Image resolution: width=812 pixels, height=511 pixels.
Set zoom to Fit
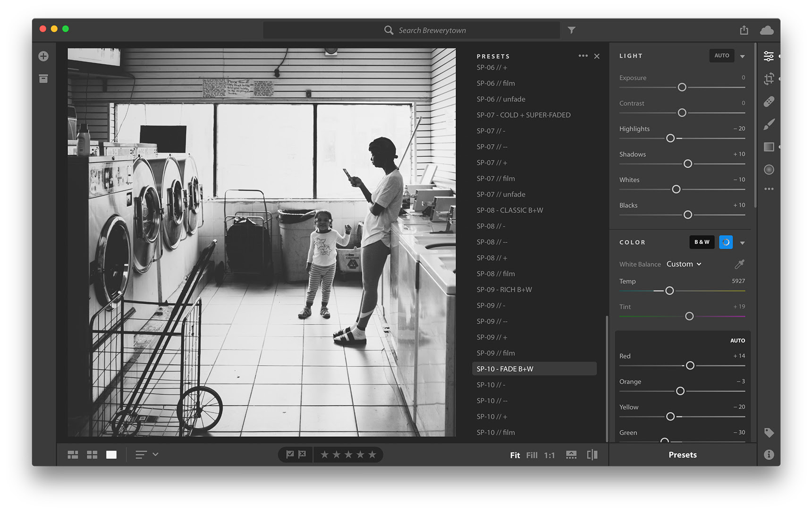(x=515, y=455)
